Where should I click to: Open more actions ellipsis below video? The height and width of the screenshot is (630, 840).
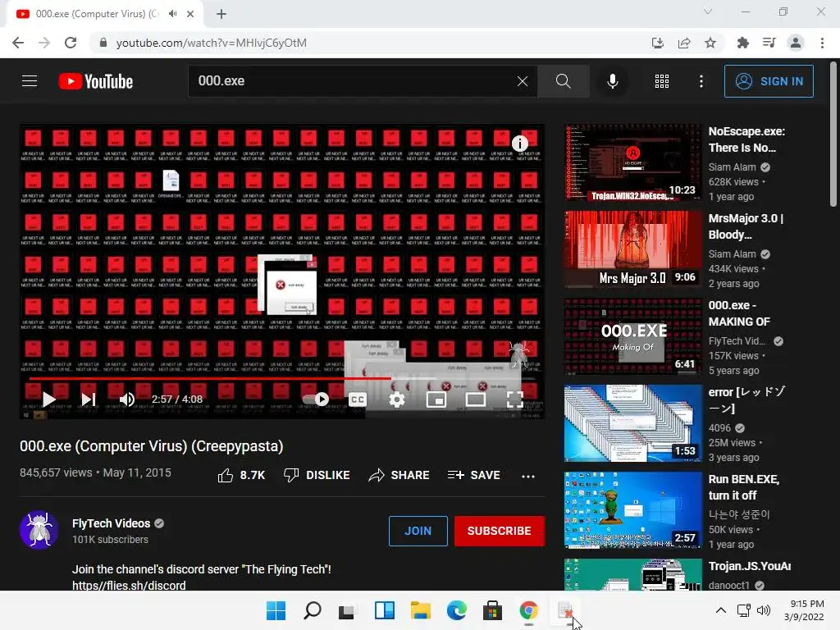point(528,477)
